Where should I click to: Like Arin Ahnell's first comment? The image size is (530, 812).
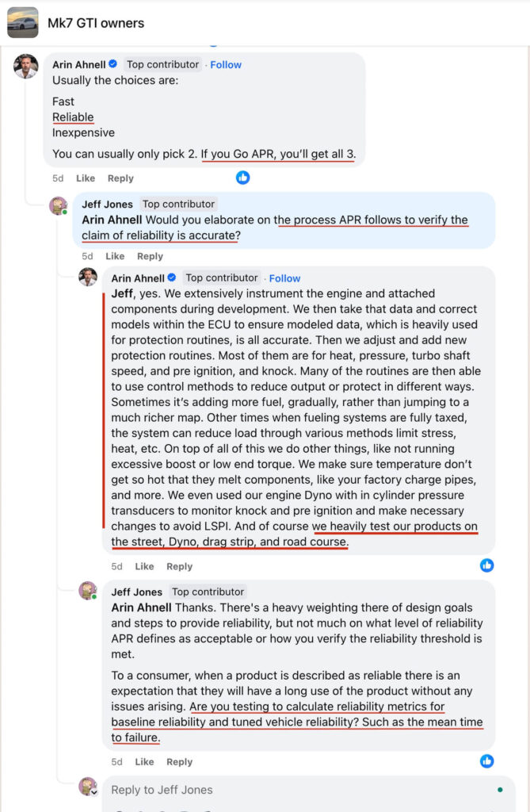click(x=85, y=178)
